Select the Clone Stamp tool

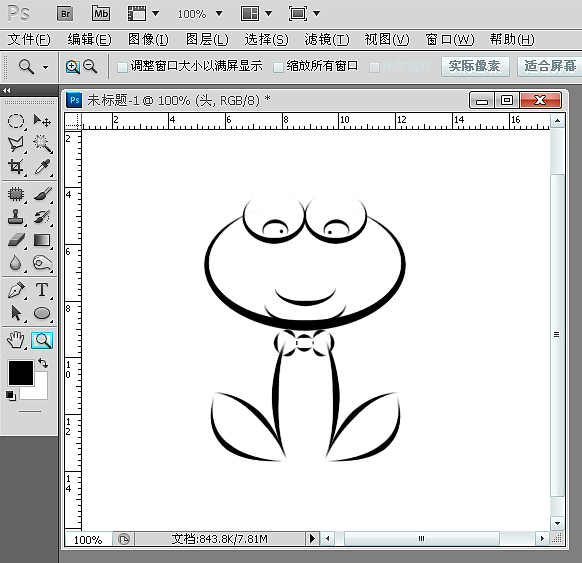[x=16, y=217]
